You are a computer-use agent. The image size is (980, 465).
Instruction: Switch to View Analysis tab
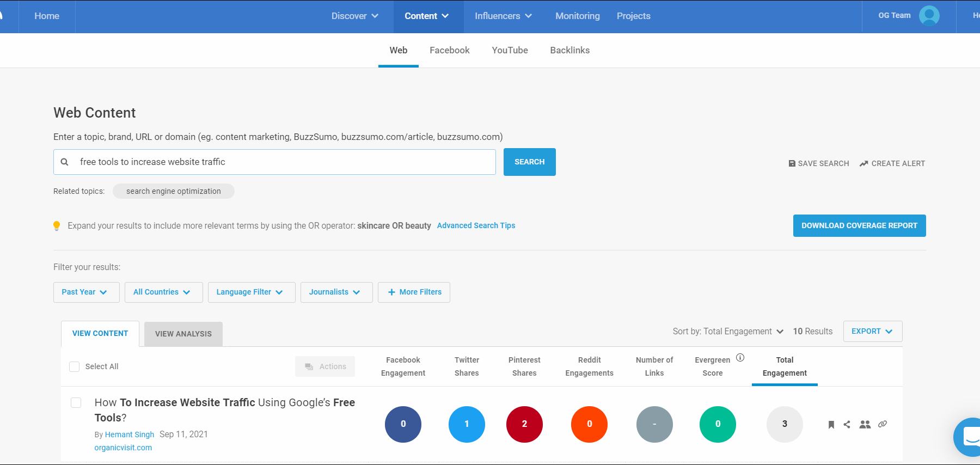[183, 334]
